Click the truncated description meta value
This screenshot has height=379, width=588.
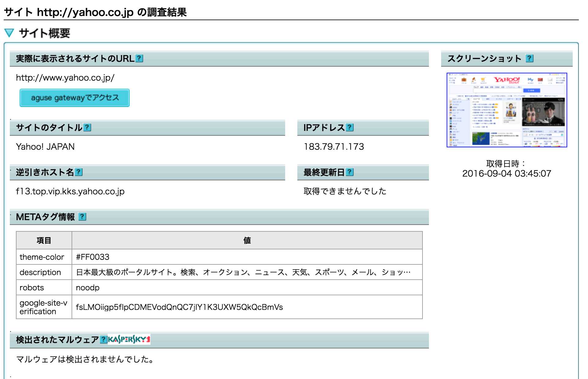coord(243,272)
